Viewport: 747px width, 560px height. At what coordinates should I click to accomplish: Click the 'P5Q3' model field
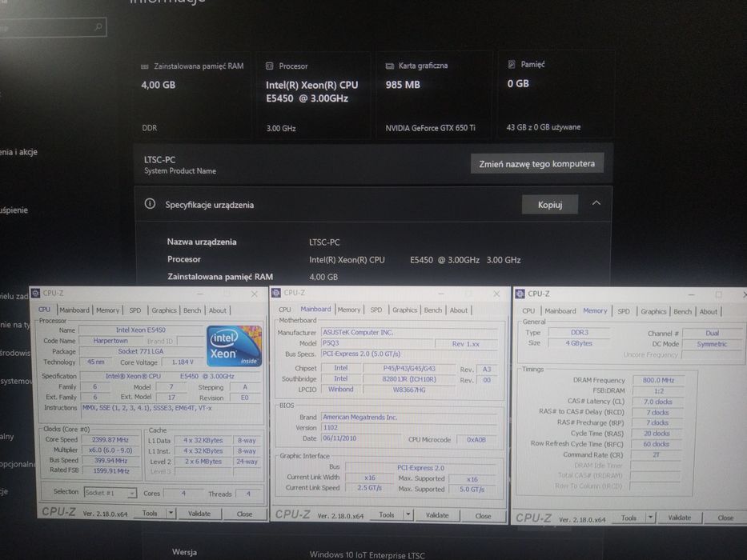[x=377, y=343]
